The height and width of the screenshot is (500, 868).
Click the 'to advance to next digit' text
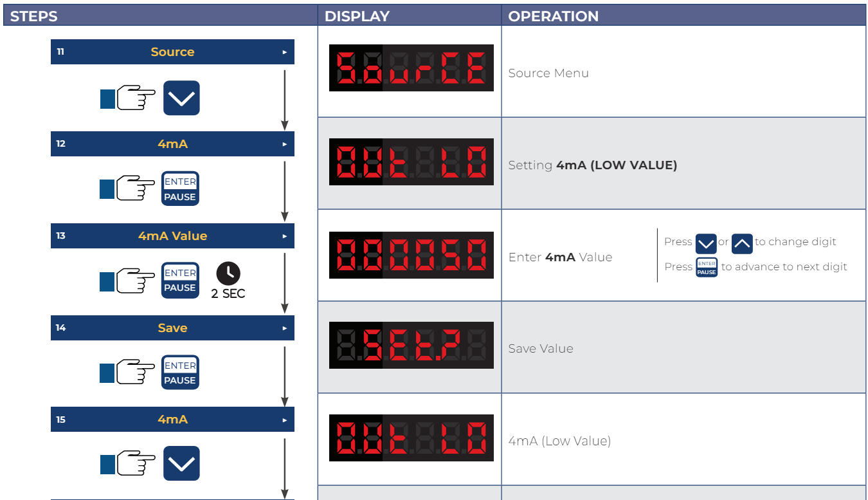click(784, 266)
